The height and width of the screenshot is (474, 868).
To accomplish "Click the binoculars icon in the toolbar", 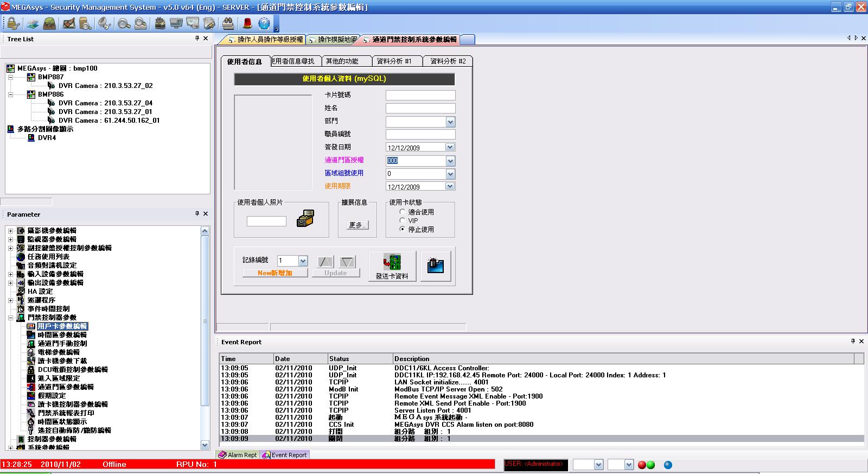I will click(x=228, y=23).
